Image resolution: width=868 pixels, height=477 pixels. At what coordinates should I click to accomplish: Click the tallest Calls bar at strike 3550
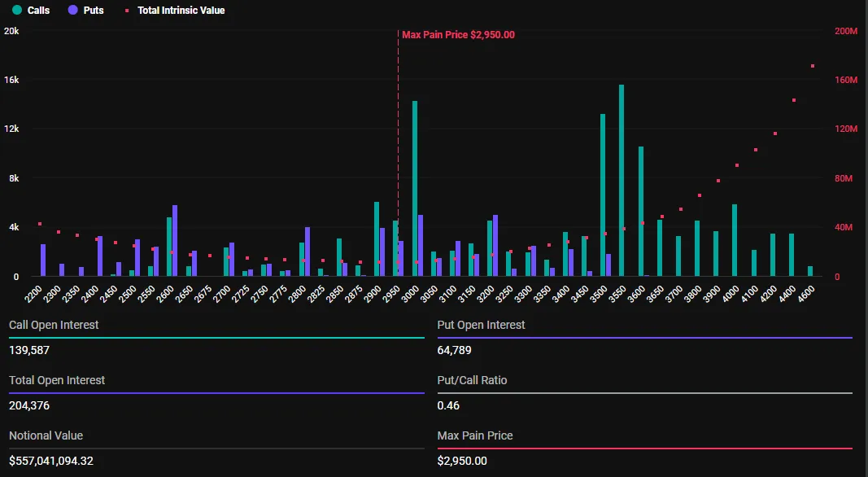621,179
